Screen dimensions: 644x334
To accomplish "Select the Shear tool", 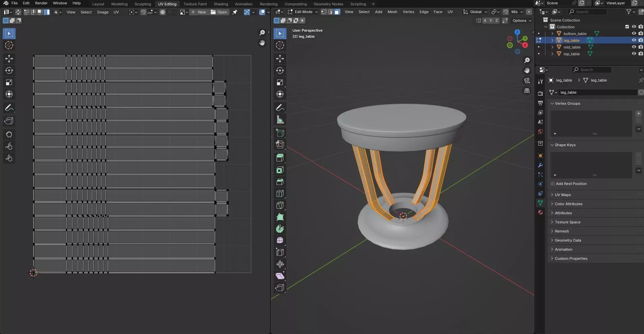I will click(x=280, y=276).
